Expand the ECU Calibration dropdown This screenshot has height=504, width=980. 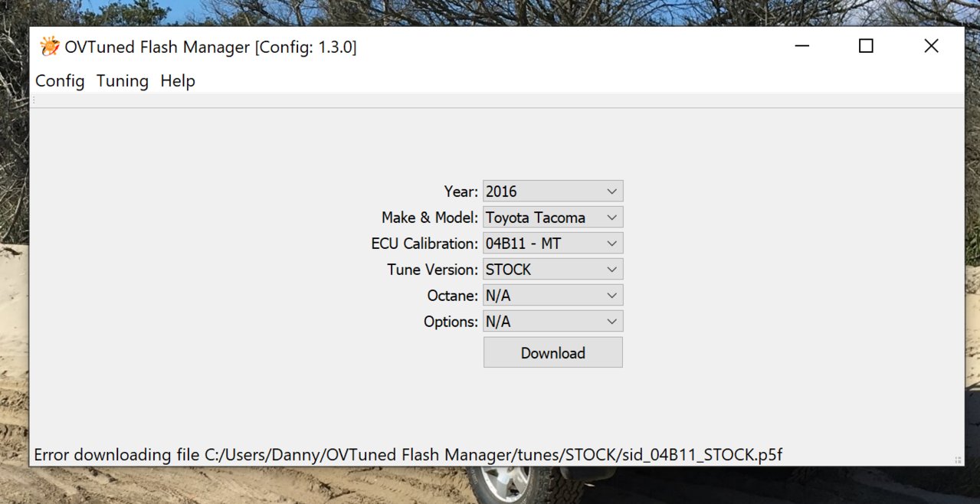coord(552,244)
